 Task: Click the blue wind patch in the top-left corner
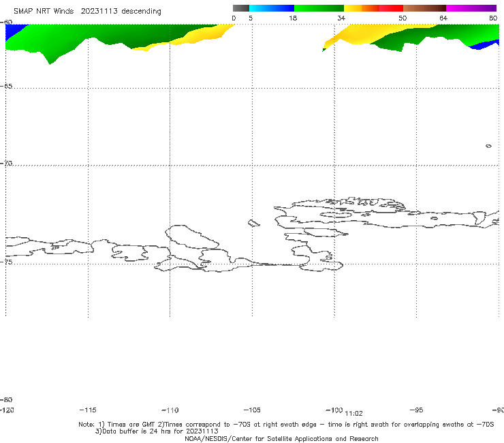(15, 31)
